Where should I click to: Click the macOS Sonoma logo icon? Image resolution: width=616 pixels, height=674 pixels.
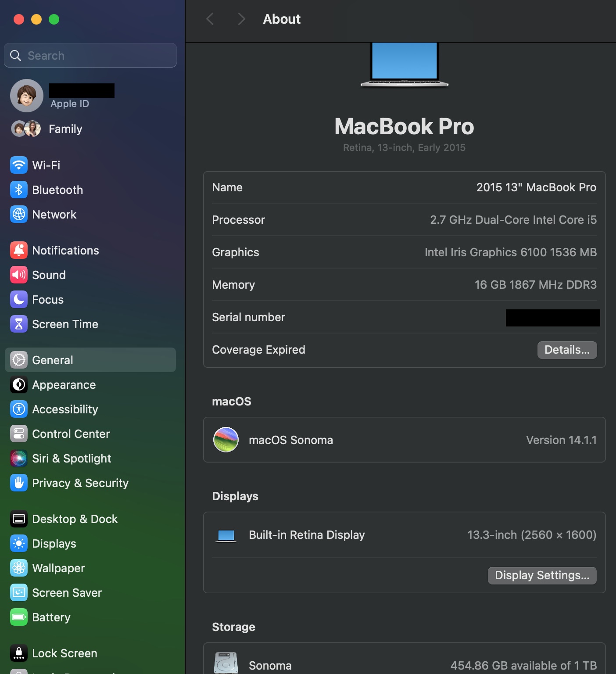click(226, 440)
